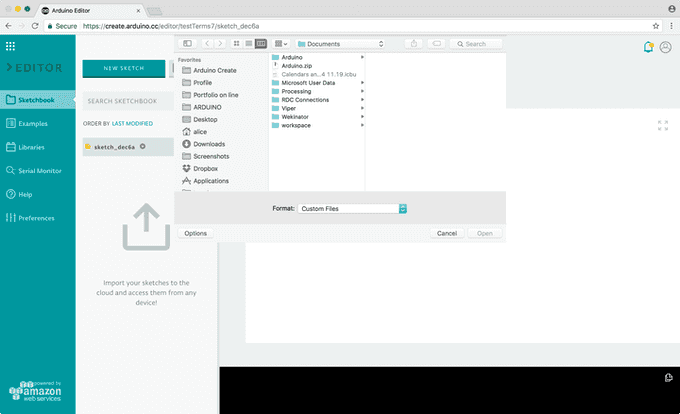
Task: Expand the sketch_dec6a options arrow
Action: coord(143,146)
